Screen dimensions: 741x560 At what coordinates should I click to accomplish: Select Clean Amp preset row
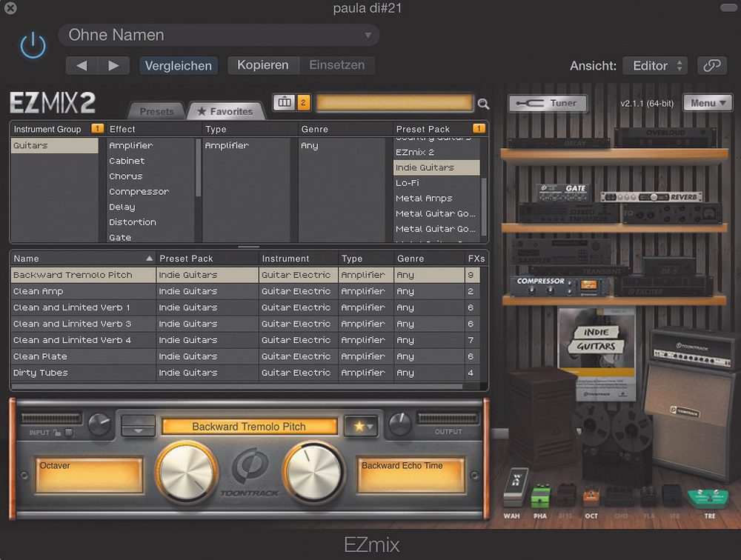[x=245, y=291]
